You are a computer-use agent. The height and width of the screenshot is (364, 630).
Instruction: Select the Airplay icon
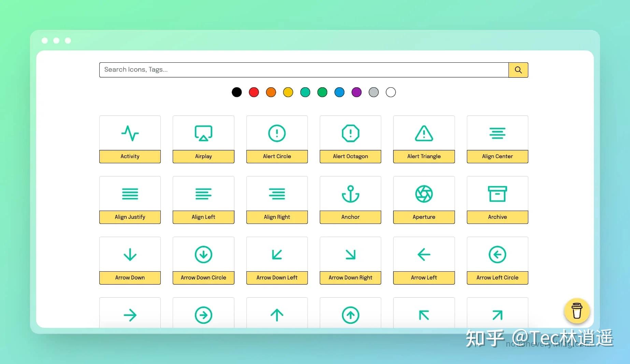[203, 133]
